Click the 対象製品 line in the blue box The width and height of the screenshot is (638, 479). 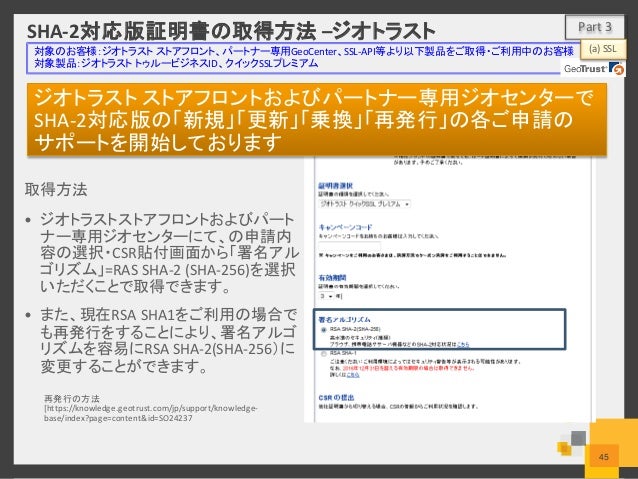coord(176,63)
